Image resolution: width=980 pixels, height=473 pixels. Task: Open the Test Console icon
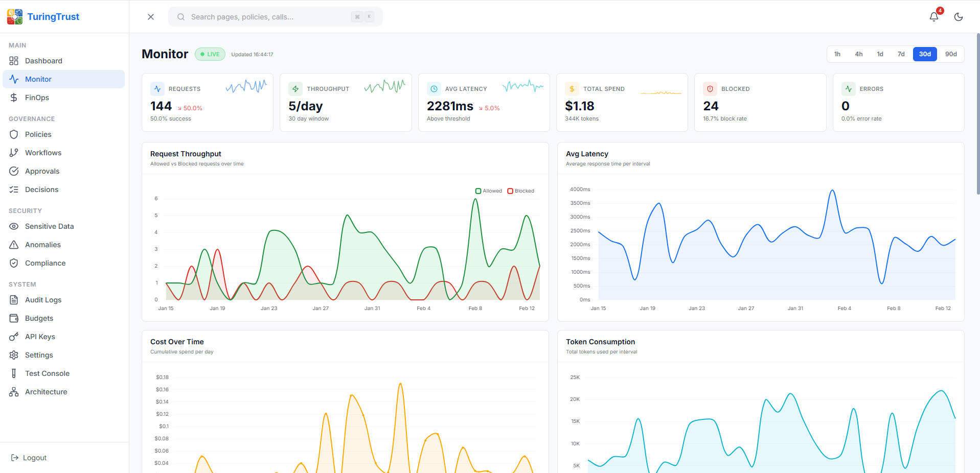coord(14,373)
